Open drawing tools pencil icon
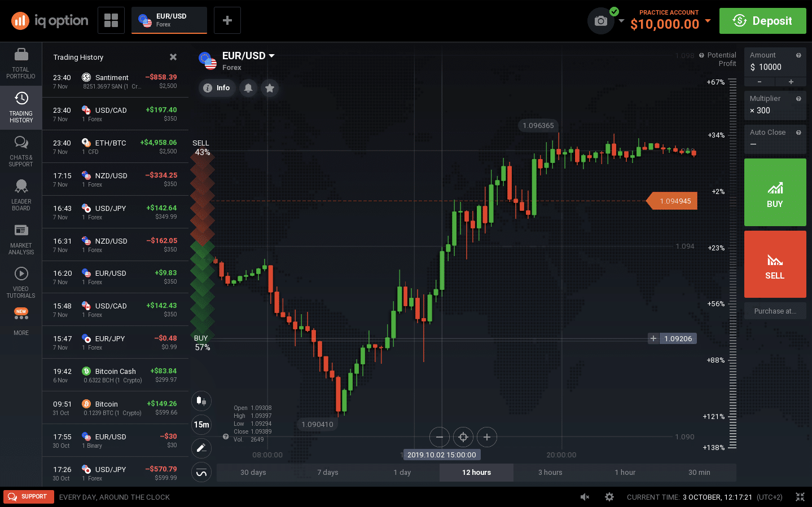The width and height of the screenshot is (812, 507). 201,448
